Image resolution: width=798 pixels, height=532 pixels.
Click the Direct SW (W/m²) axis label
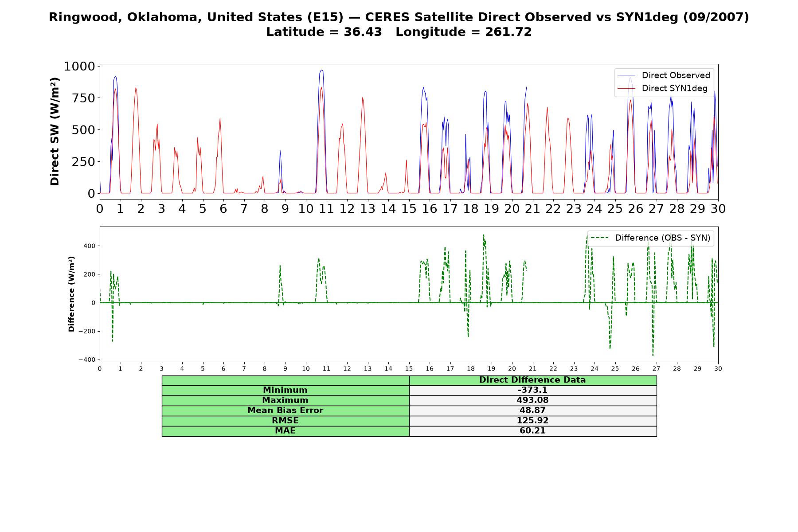click(x=55, y=132)
